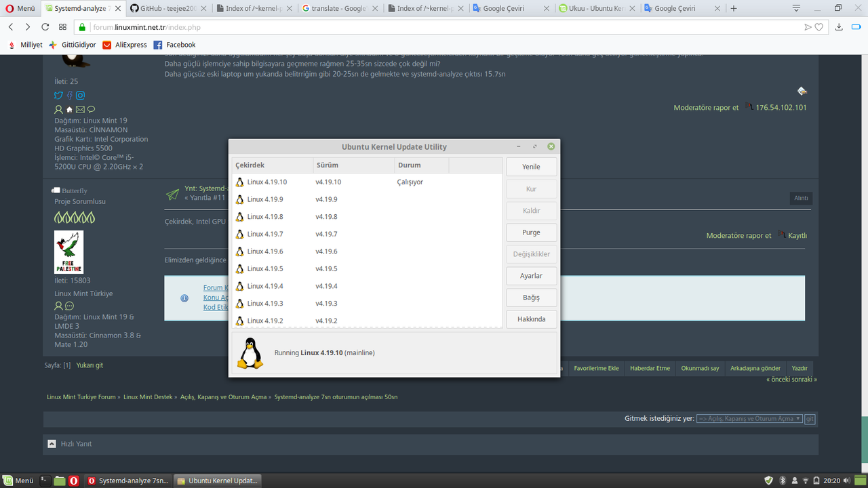This screenshot has height=488, width=868.
Task: Open the Gitmek istediğiniz yer dropdown
Action: (x=749, y=419)
